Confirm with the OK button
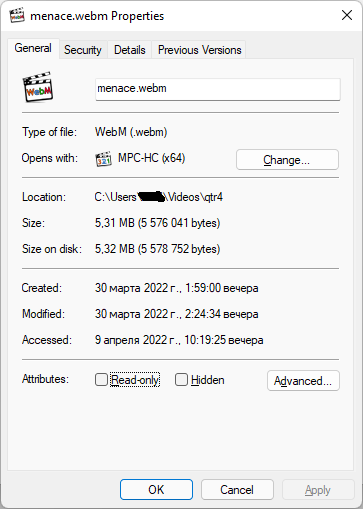 point(156,490)
